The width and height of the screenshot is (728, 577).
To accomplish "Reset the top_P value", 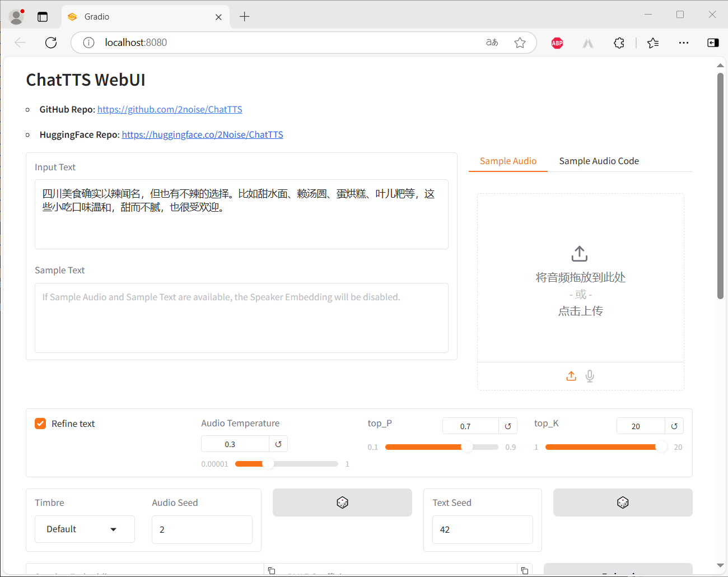I will pyautogui.click(x=508, y=426).
